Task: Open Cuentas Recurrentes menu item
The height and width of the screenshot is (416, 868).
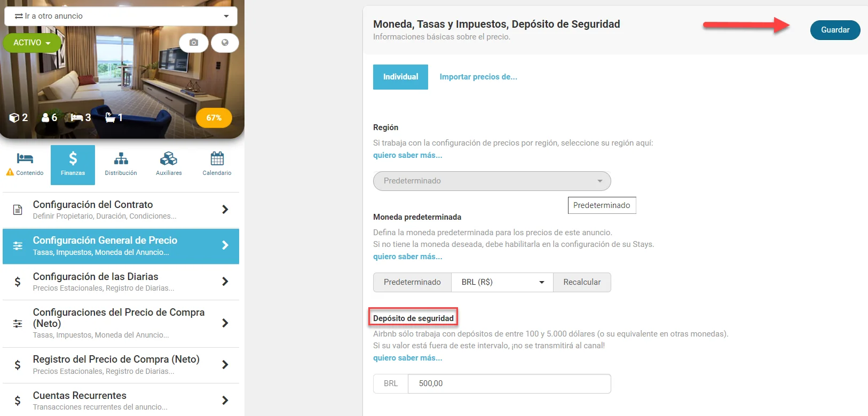Action: tap(121, 400)
